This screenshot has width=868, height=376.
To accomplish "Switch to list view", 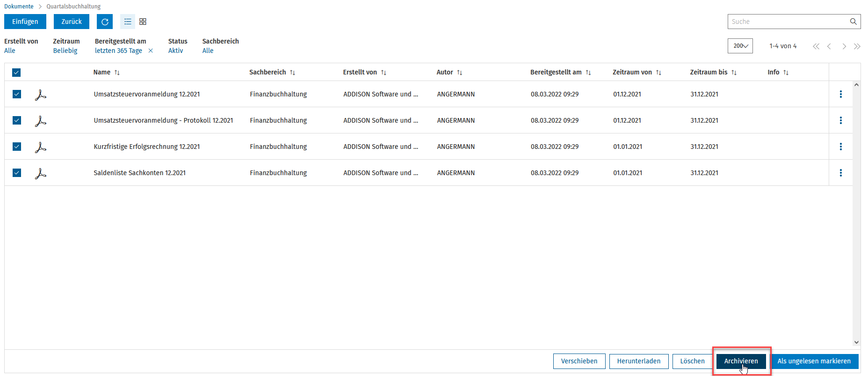I will pyautogui.click(x=128, y=22).
